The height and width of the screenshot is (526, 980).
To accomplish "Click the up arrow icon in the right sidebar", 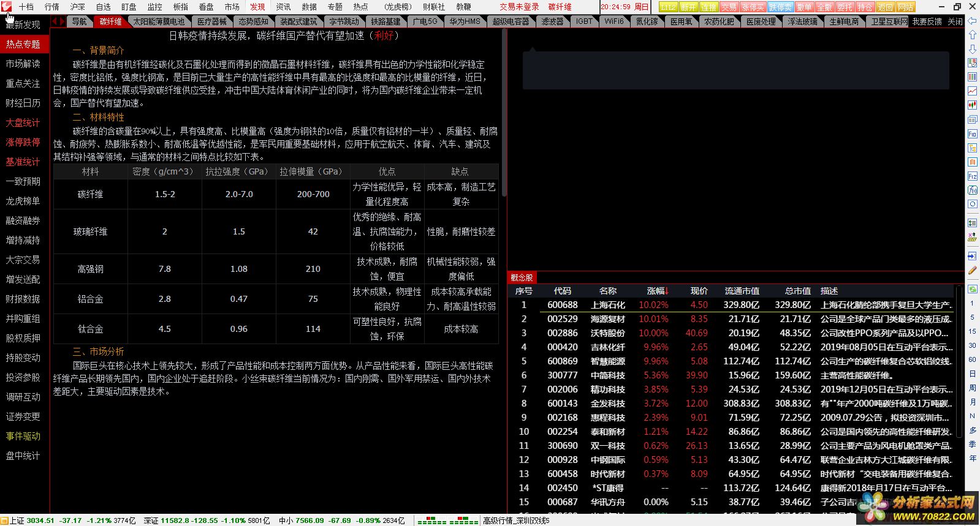I will pos(972,34).
